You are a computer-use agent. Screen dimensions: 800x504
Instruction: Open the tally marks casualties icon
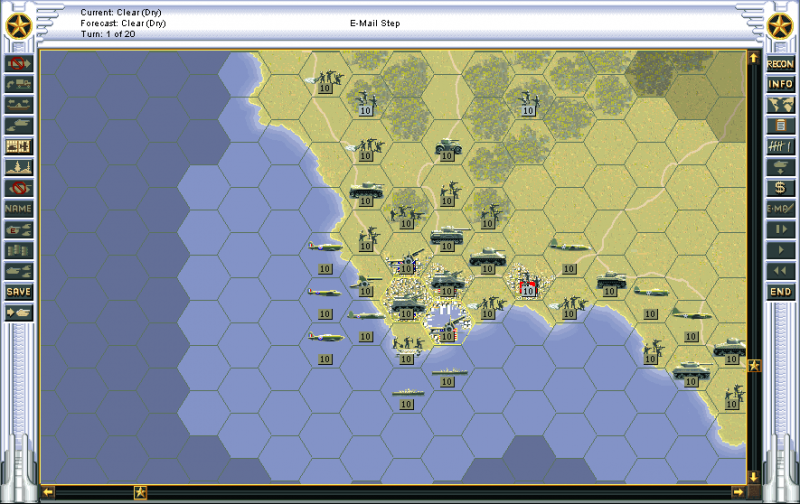(780, 146)
